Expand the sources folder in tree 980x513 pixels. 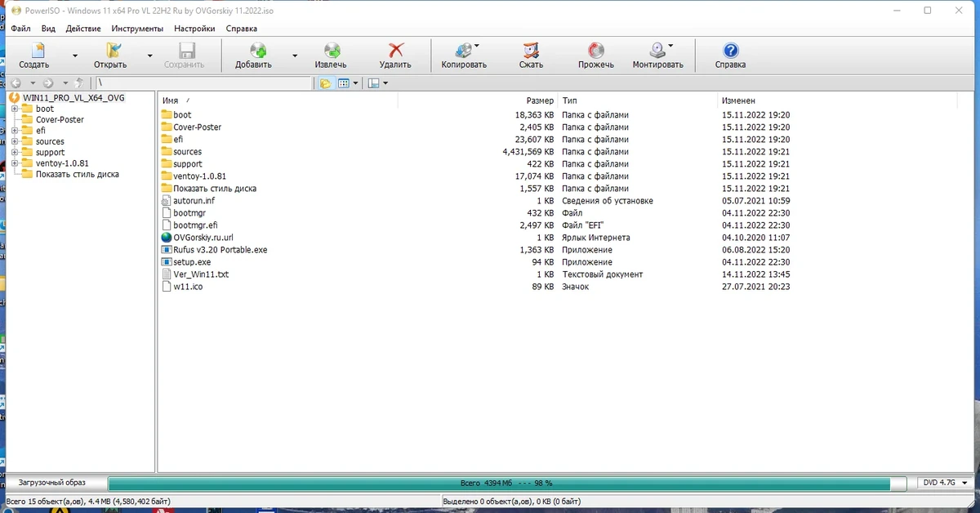coord(16,141)
